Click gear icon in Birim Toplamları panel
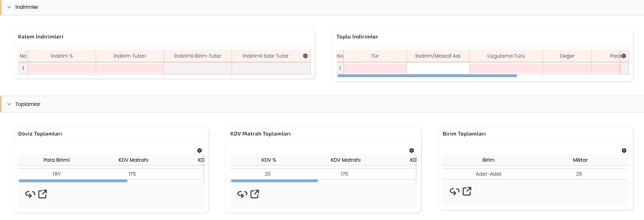This screenshot has width=644, height=220. coord(624,151)
